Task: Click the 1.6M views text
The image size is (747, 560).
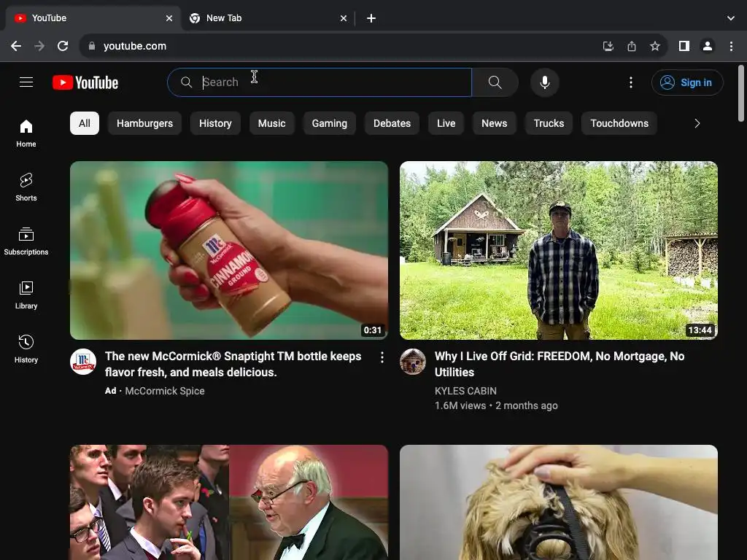Action: click(460, 405)
